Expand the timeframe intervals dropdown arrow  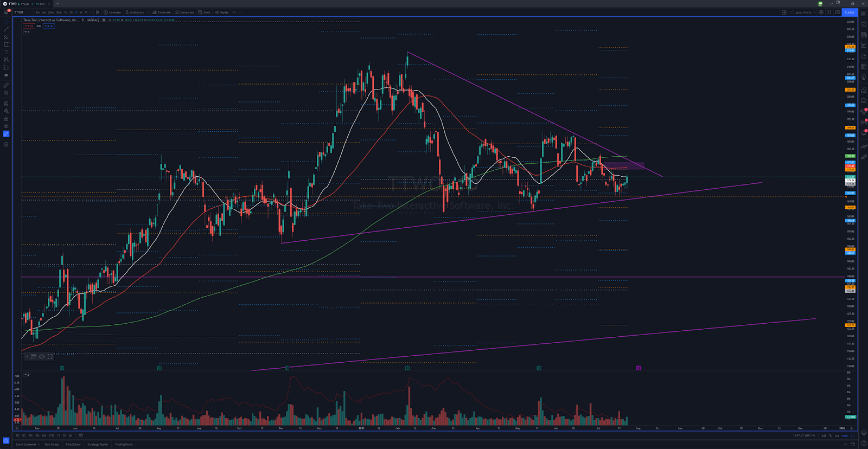tap(91, 12)
